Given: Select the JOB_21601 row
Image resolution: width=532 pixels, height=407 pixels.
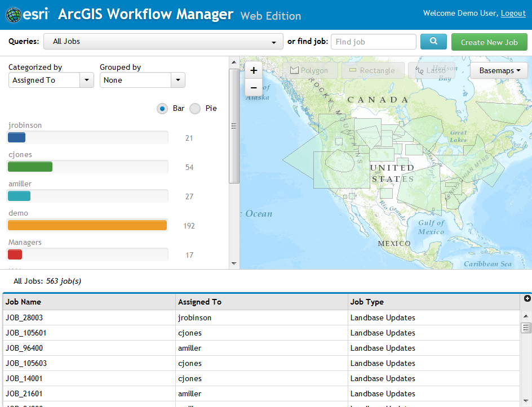Looking at the screenshot, I should tap(261, 394).
